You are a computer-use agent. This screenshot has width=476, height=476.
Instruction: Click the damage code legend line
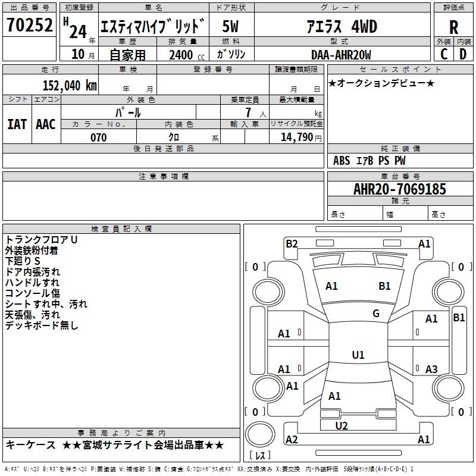(x=209, y=469)
